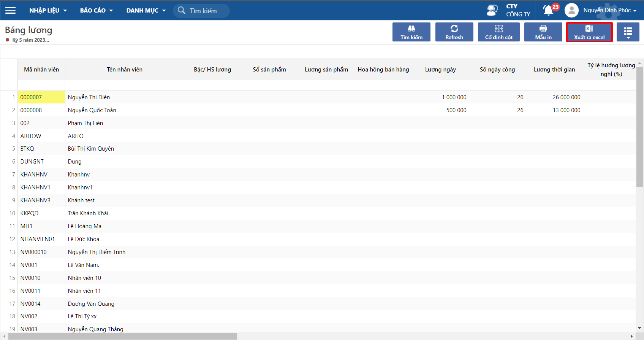This screenshot has height=340, width=644.
Task: Click the customer support headset icon
Action: 492,10
